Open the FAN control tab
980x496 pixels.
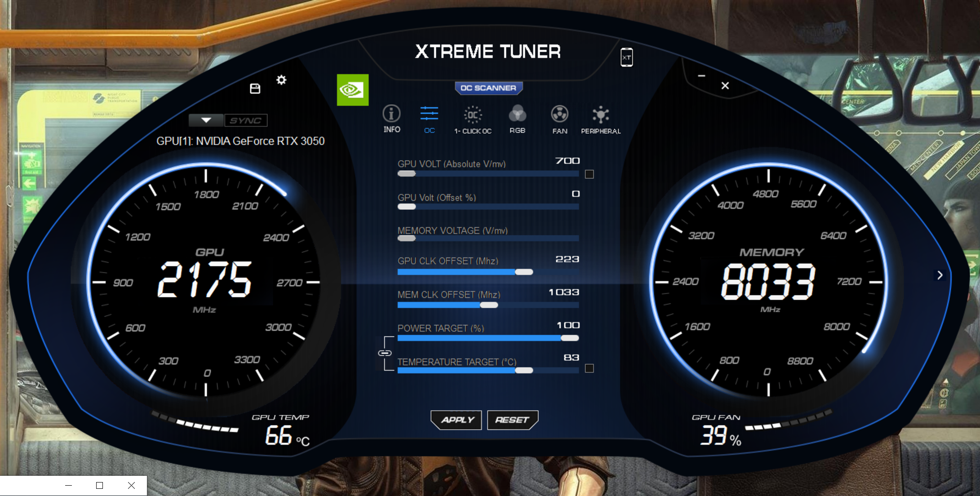tap(560, 120)
